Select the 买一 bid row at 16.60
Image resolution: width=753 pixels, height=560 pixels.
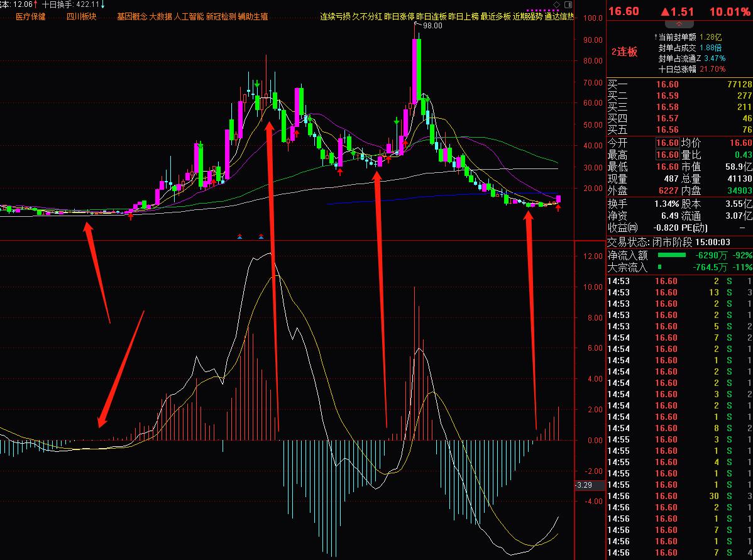click(679, 84)
